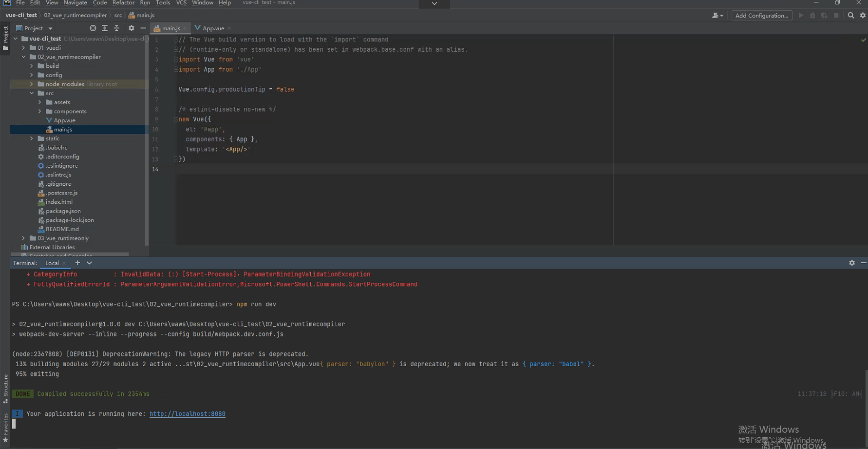Toggle the Structure tool window sidebar button
The width and height of the screenshot is (868, 449).
pyautogui.click(x=5, y=388)
